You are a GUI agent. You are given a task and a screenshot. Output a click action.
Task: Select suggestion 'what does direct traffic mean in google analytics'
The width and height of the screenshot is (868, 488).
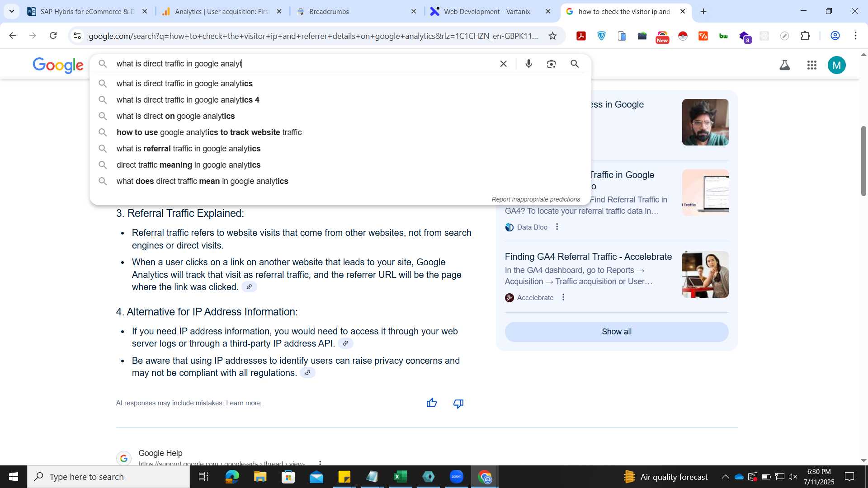[340, 181]
